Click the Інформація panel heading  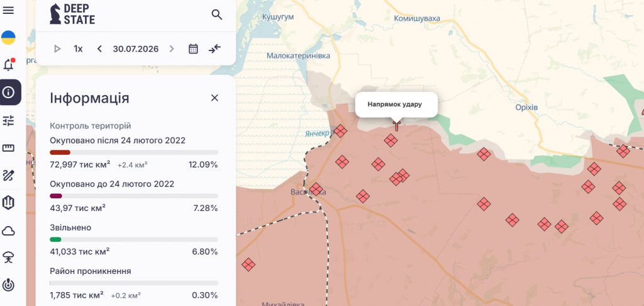click(89, 98)
